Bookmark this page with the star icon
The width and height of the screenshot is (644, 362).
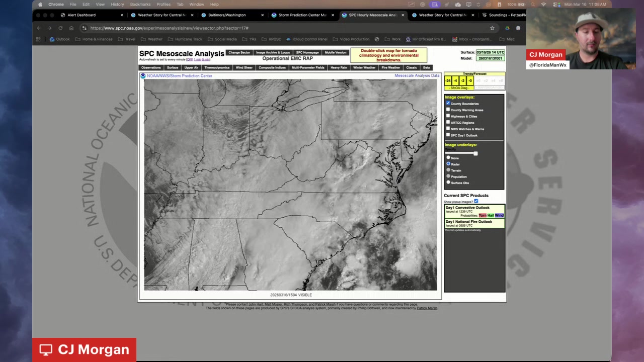(492, 28)
